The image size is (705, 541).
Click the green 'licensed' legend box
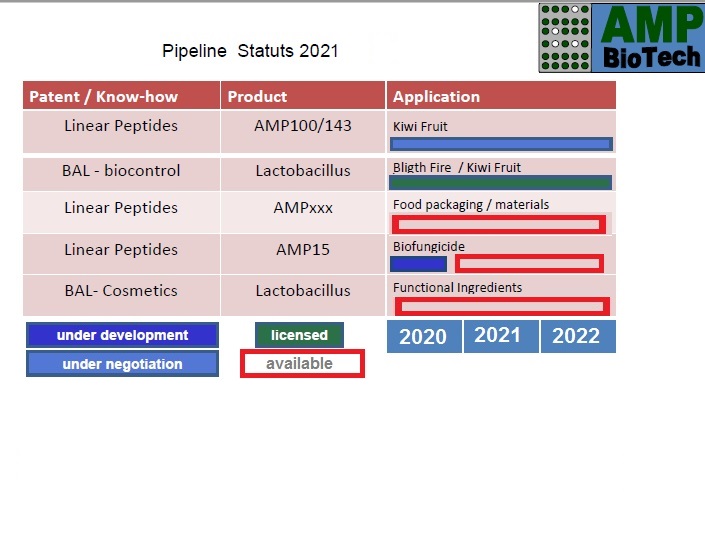299,335
